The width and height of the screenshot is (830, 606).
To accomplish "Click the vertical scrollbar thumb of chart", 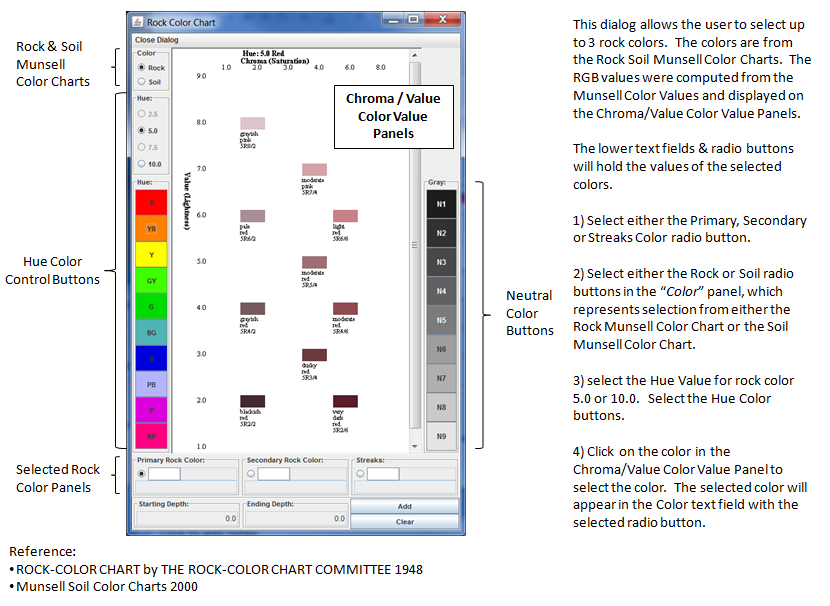I will point(415,245).
